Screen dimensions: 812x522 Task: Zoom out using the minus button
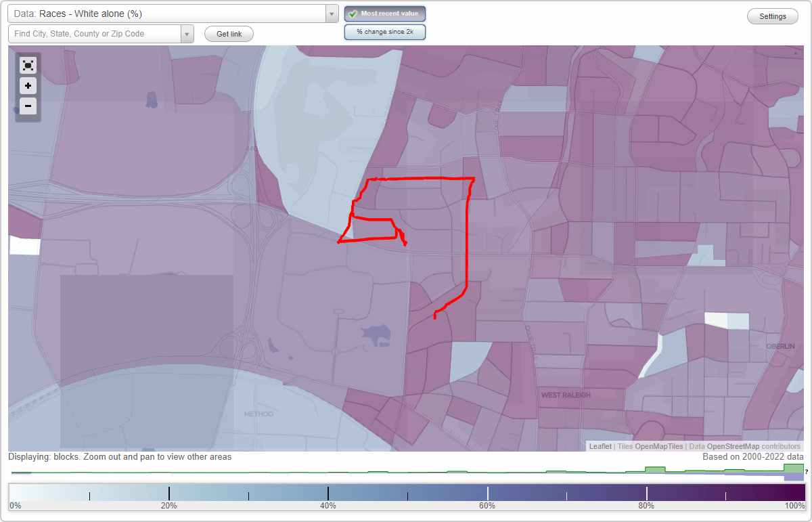28,106
